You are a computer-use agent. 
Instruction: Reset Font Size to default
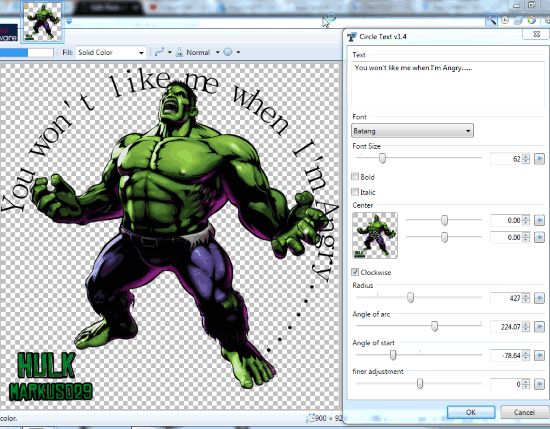point(539,159)
